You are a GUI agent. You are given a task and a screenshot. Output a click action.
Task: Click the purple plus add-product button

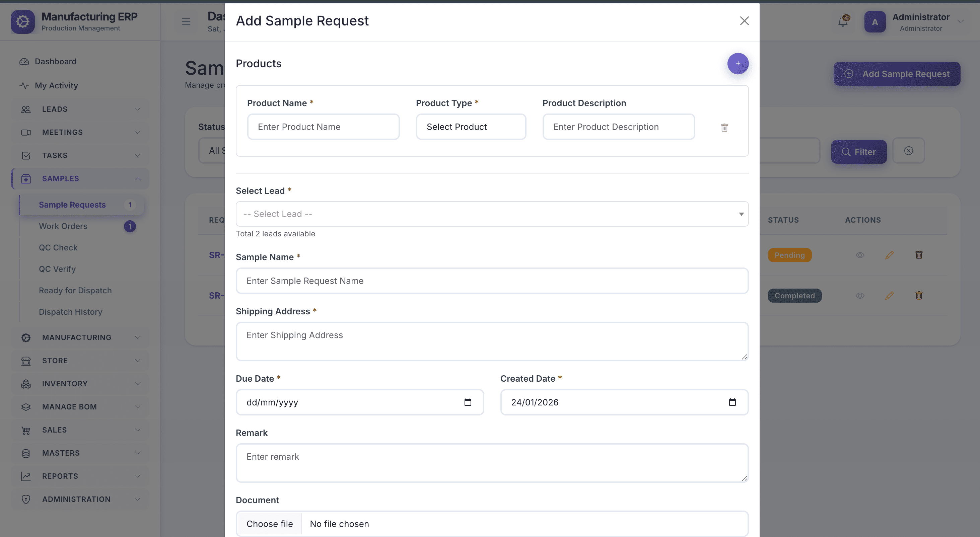(x=738, y=64)
